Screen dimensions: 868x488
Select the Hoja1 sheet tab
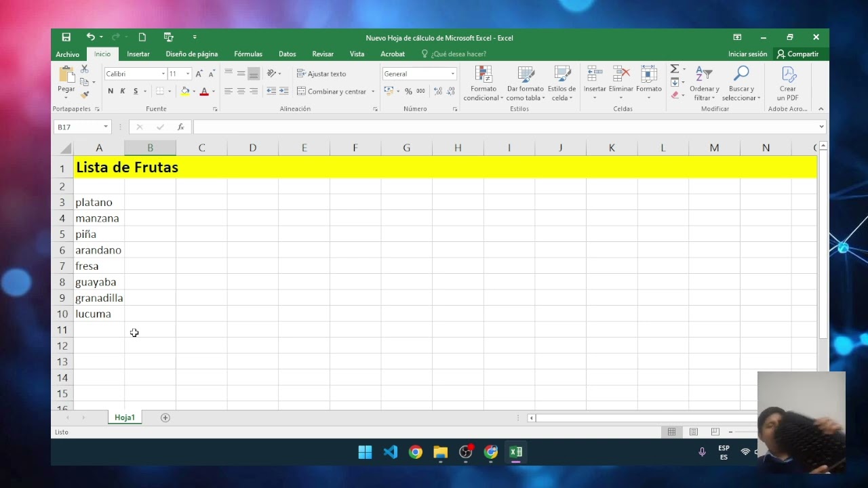(125, 418)
